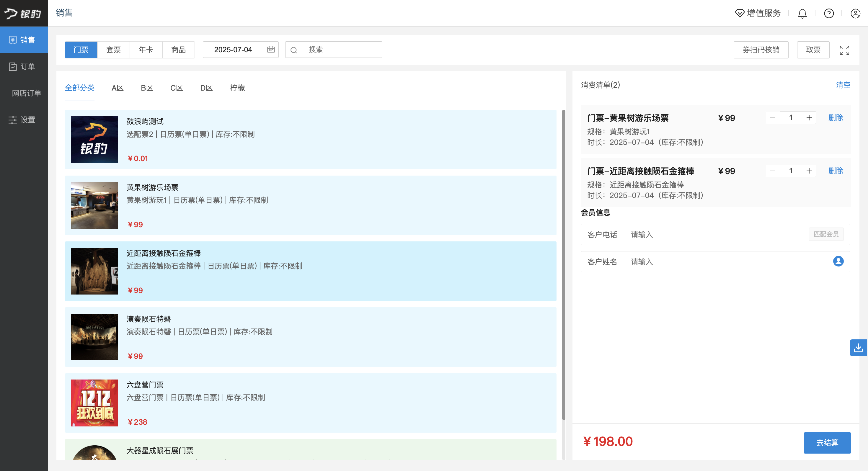
Task: Click the calendar icon in date field
Action: [270, 50]
